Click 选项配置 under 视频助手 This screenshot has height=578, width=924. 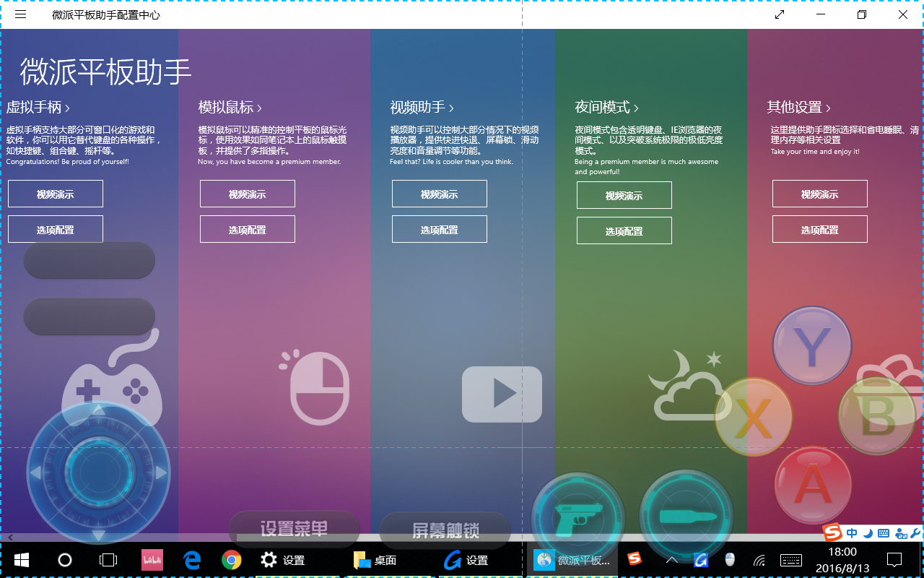click(439, 230)
